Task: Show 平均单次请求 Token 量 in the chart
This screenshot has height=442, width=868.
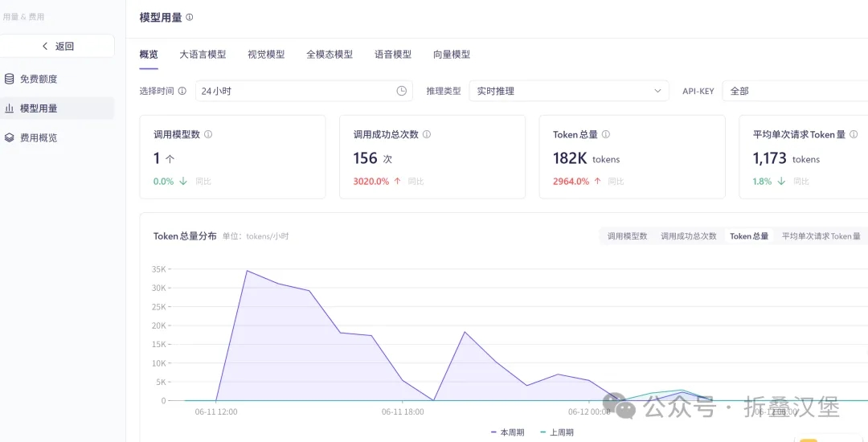Action: point(821,235)
